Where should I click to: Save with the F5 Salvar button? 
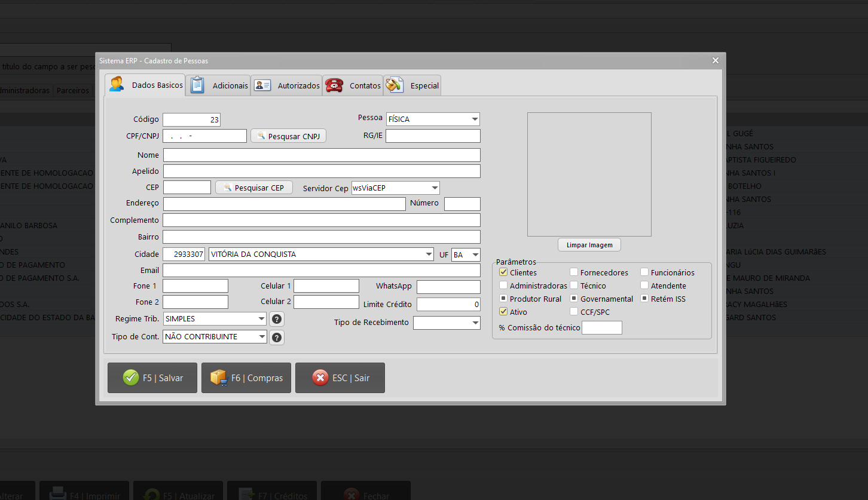pyautogui.click(x=152, y=378)
